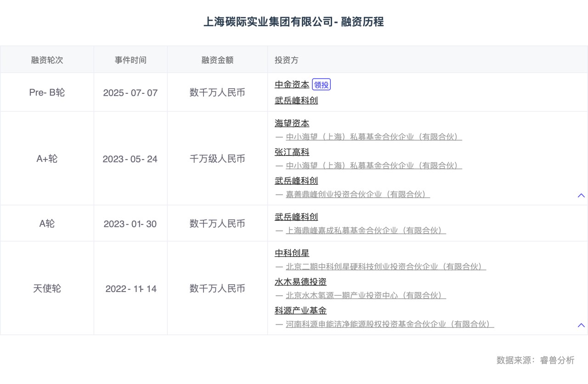This screenshot has height=384, width=588.
Task: Open the 水木易德投资 investor link
Action: pyautogui.click(x=300, y=282)
